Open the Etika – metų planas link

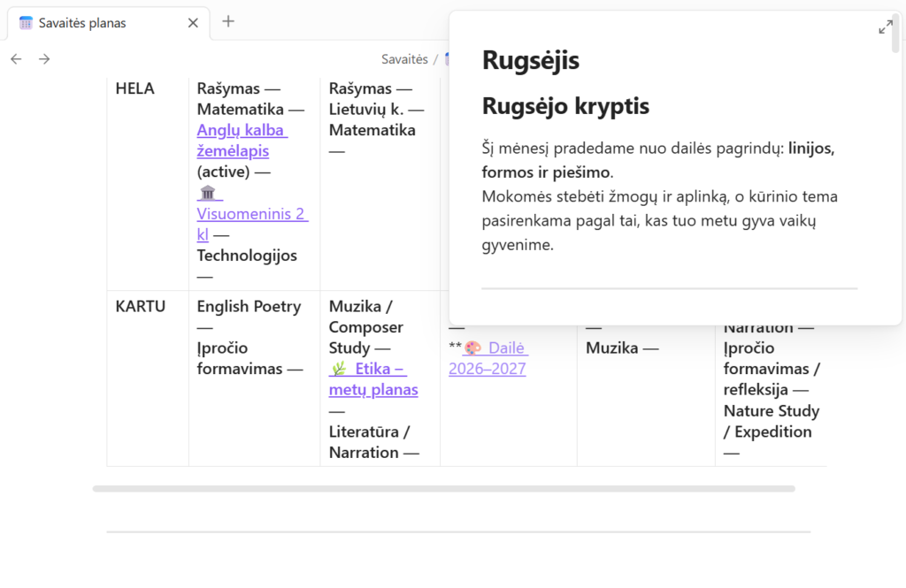(374, 379)
